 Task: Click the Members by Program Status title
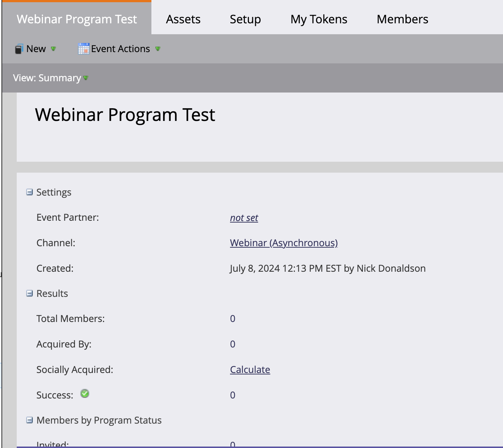pos(99,420)
